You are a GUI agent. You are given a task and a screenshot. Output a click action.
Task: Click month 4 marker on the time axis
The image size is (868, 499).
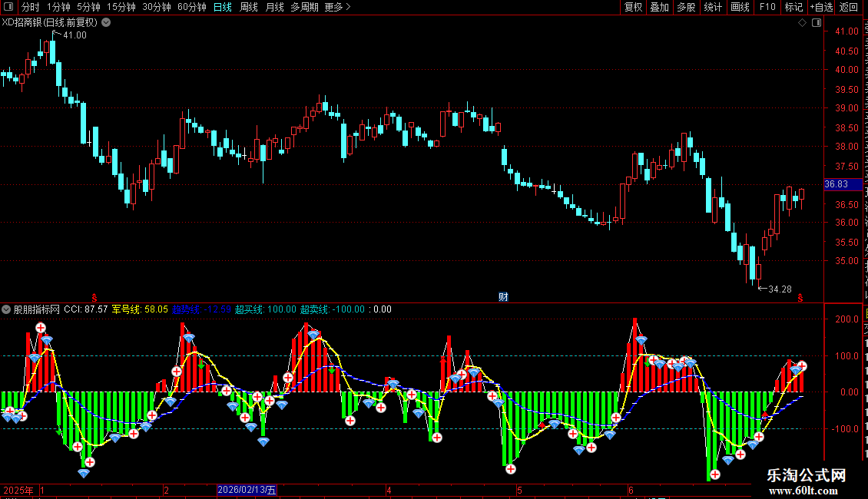[389, 490]
